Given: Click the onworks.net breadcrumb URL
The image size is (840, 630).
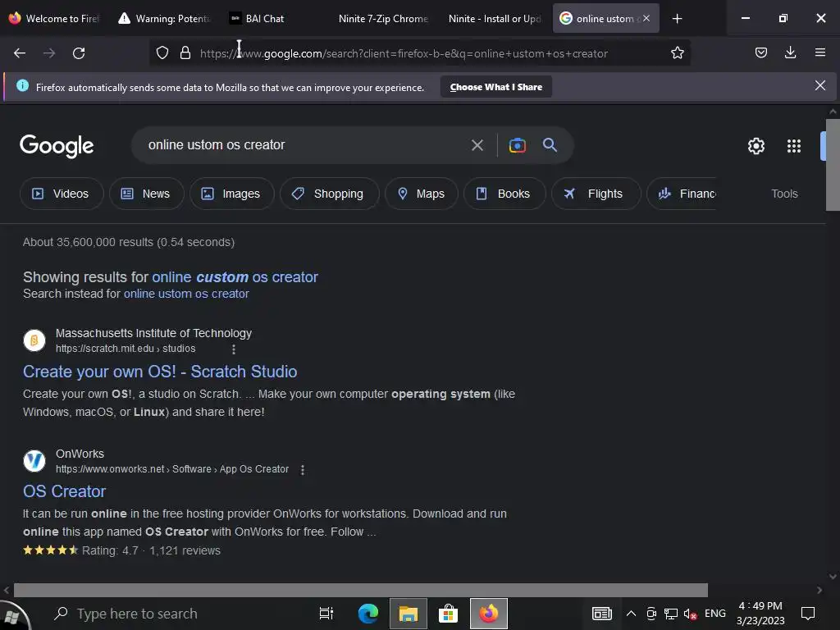Looking at the screenshot, I should [x=172, y=469].
